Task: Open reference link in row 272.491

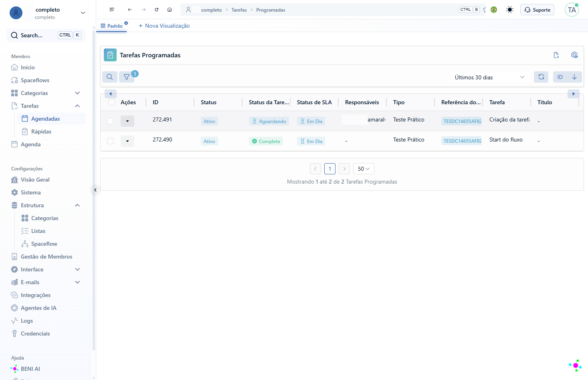Action: [462, 121]
